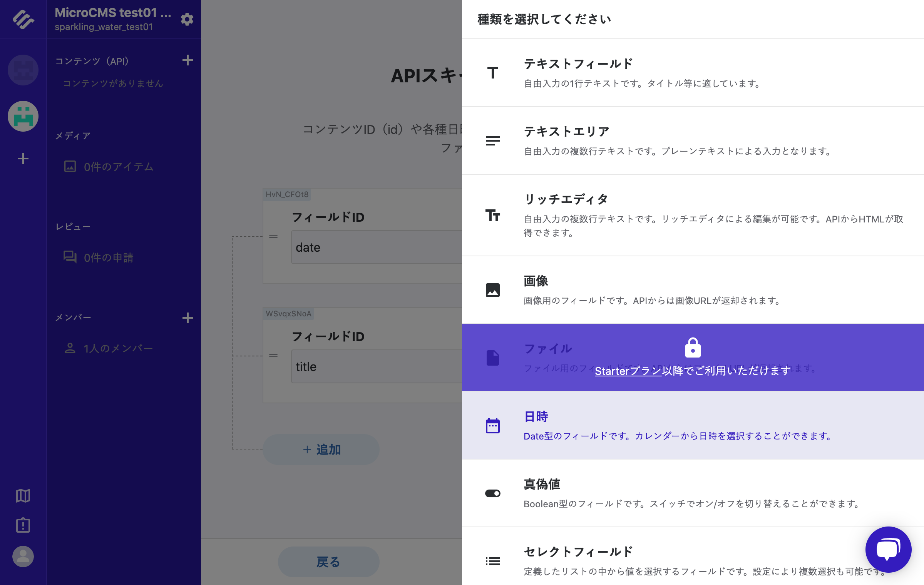Add a new API with the plus icon
The height and width of the screenshot is (585, 924).
pyautogui.click(x=187, y=60)
